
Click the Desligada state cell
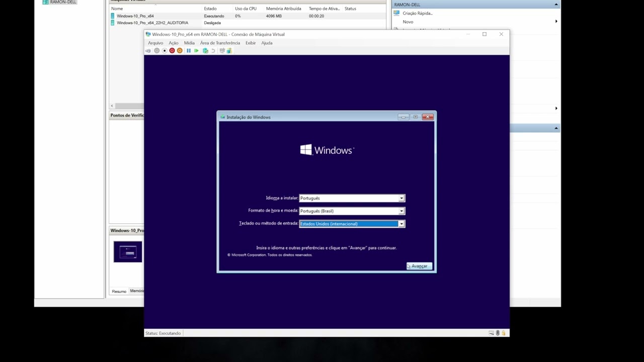[212, 23]
